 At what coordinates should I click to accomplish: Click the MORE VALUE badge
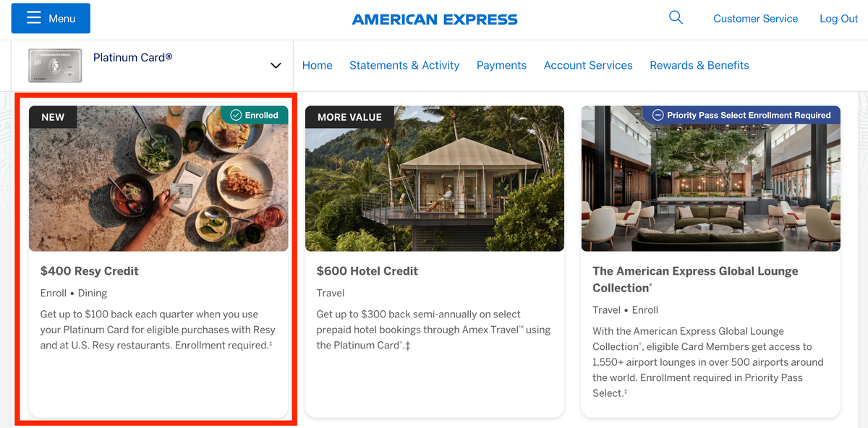tap(349, 117)
